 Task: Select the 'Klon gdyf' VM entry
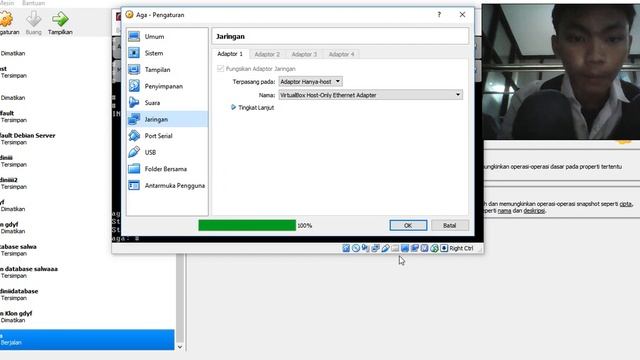(x=87, y=317)
